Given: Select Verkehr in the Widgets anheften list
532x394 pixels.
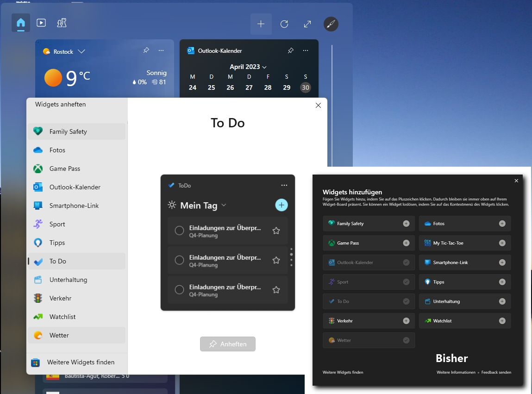Looking at the screenshot, I should tap(77, 298).
